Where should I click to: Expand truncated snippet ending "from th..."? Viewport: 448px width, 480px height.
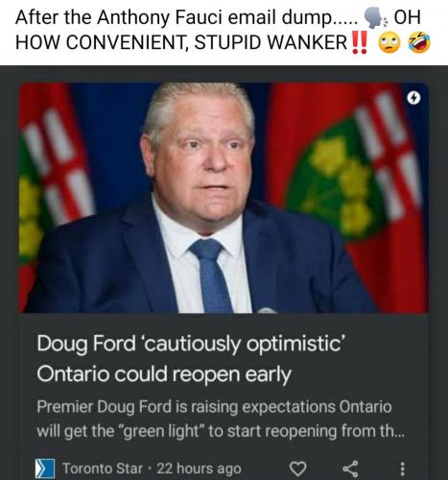pos(221,432)
